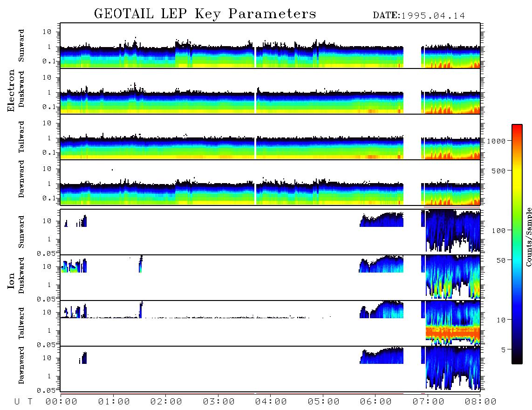The image size is (532, 410).
Task: Click Ion Sunward data burst after 07:00
Action: [453, 231]
